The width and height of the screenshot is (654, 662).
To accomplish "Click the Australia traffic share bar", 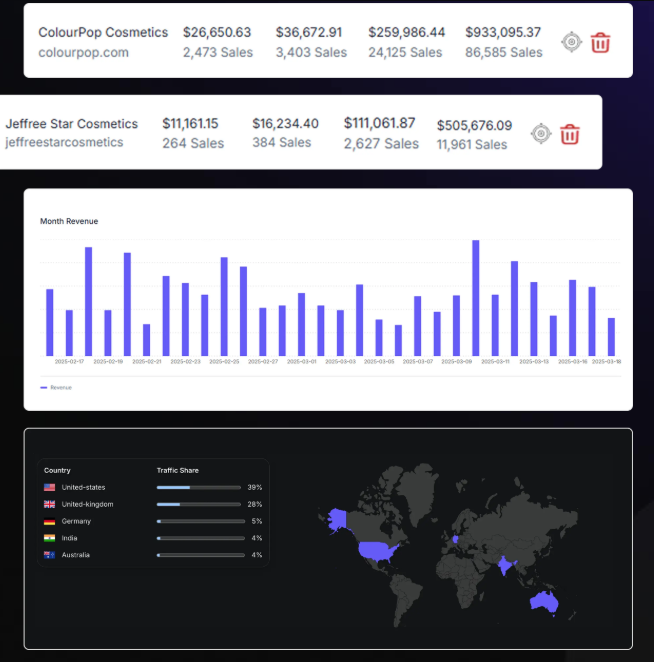I will pyautogui.click(x=201, y=555).
